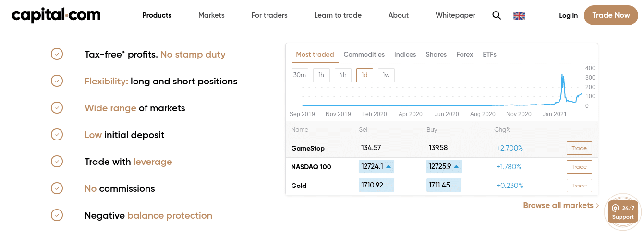Switch to the Commodities tab
Screen dimensions: 644x245
(x=364, y=54)
